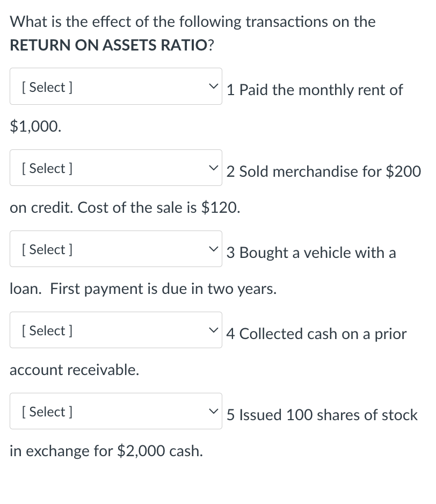Screen dimensions: 436x504
Task: Click the text '5 Issued 100 shares of stock'
Action: 322,415
